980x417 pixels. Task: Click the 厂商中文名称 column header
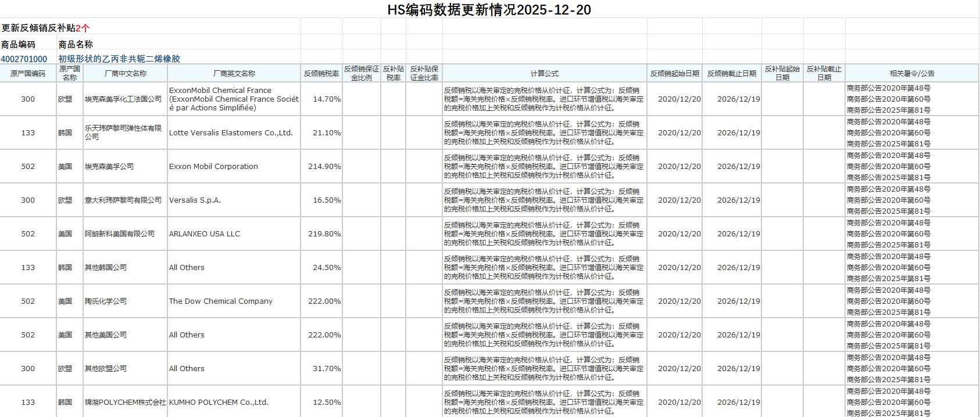pos(126,74)
